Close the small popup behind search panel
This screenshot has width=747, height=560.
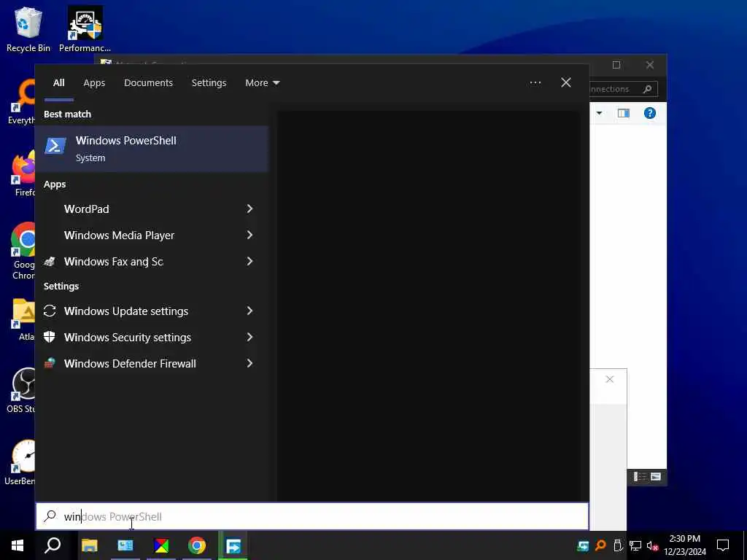pyautogui.click(x=609, y=379)
